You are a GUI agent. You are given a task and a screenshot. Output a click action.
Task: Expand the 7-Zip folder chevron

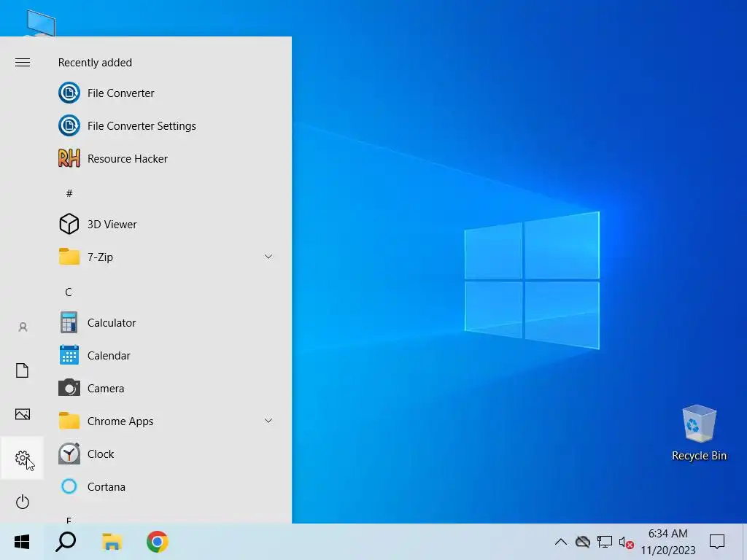tap(268, 257)
